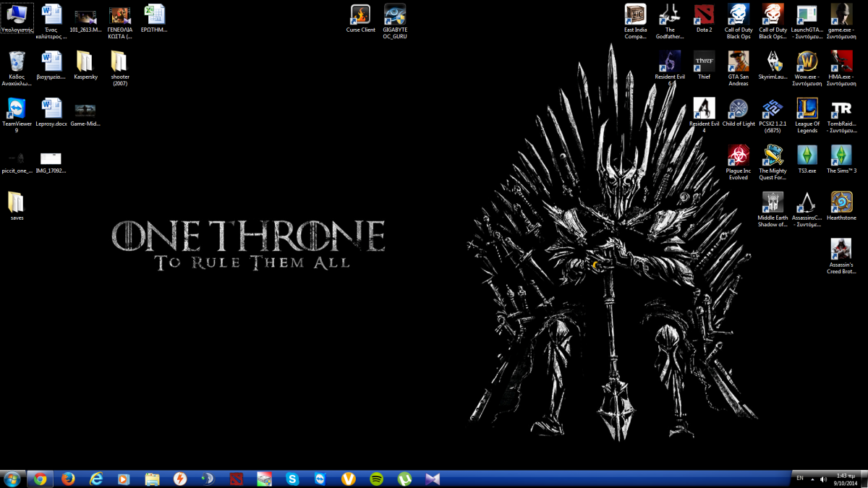Open TeamViewer from the taskbar
The image size is (868, 488).
point(320,479)
